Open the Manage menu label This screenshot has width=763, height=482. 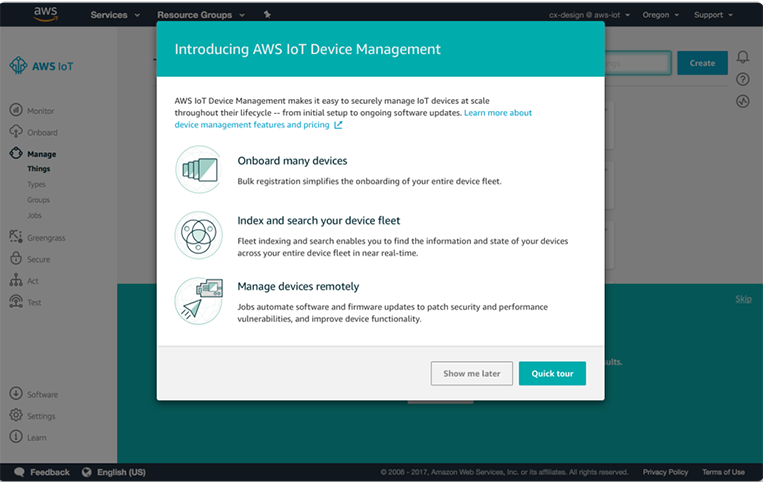[x=42, y=154]
